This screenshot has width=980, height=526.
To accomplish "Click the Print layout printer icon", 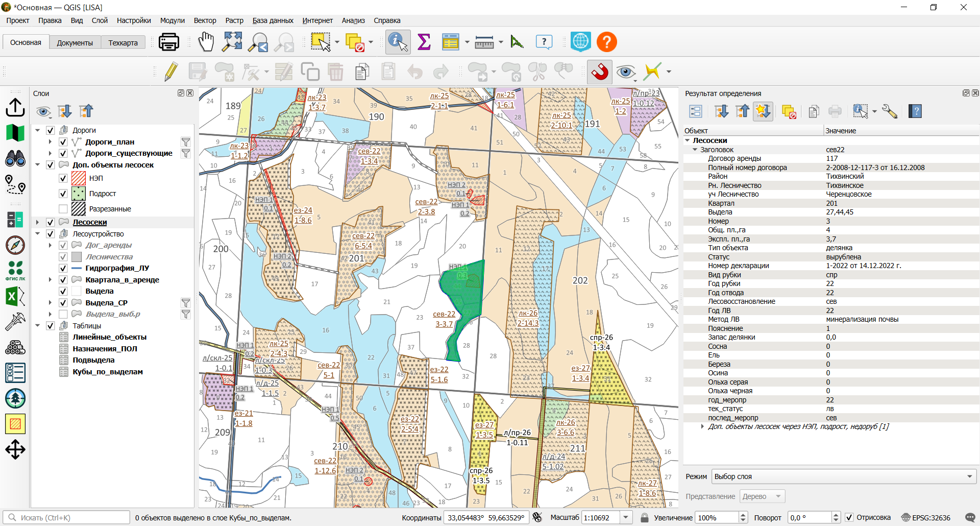I will [x=168, y=42].
